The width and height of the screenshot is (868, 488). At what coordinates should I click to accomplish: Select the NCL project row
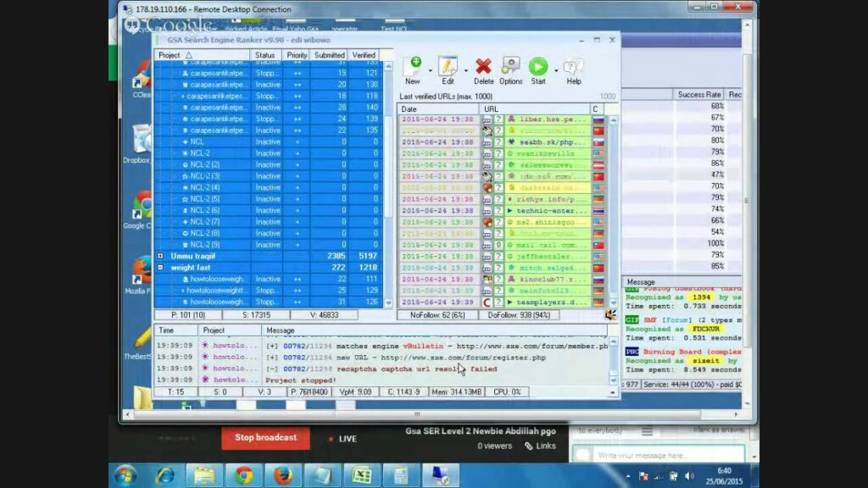[269, 141]
